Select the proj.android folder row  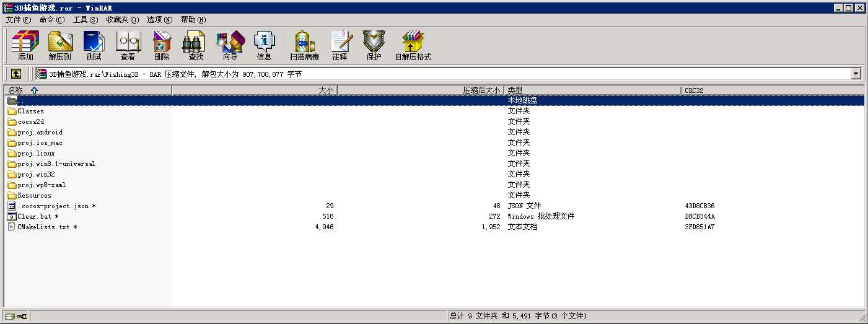pyautogui.click(x=434, y=132)
